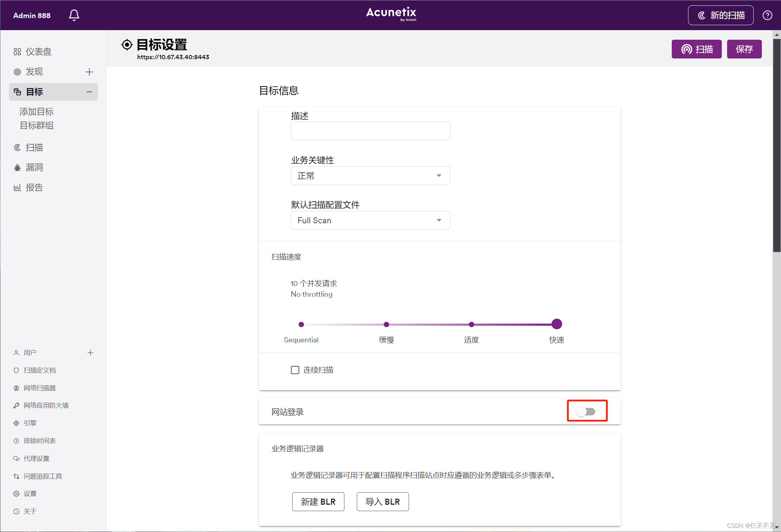Start a scan with the 扫描 button
Image resolution: width=781 pixels, height=532 pixels.
696,49
